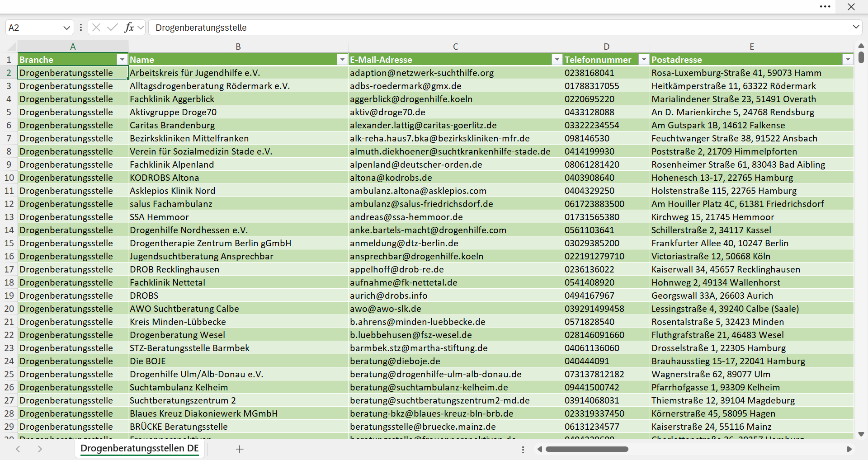Click cell Jugendsuchtberatung Ansprechbar
The image size is (868, 460).
(238, 256)
